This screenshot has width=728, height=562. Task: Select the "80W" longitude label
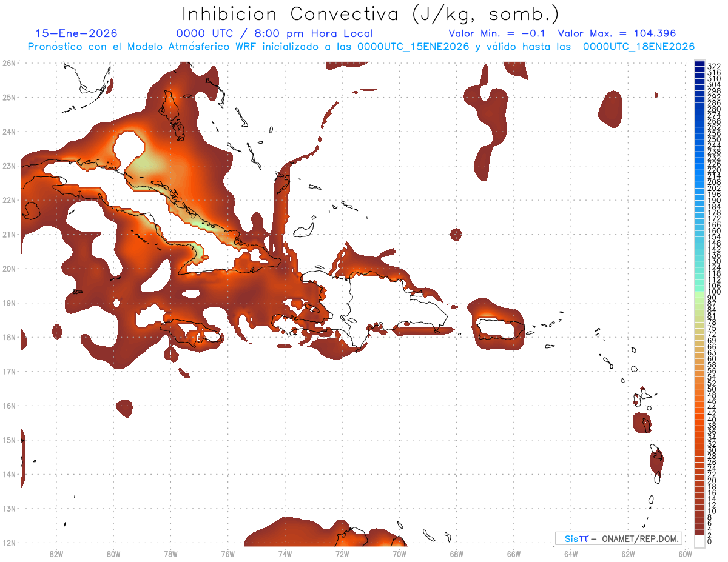(113, 554)
